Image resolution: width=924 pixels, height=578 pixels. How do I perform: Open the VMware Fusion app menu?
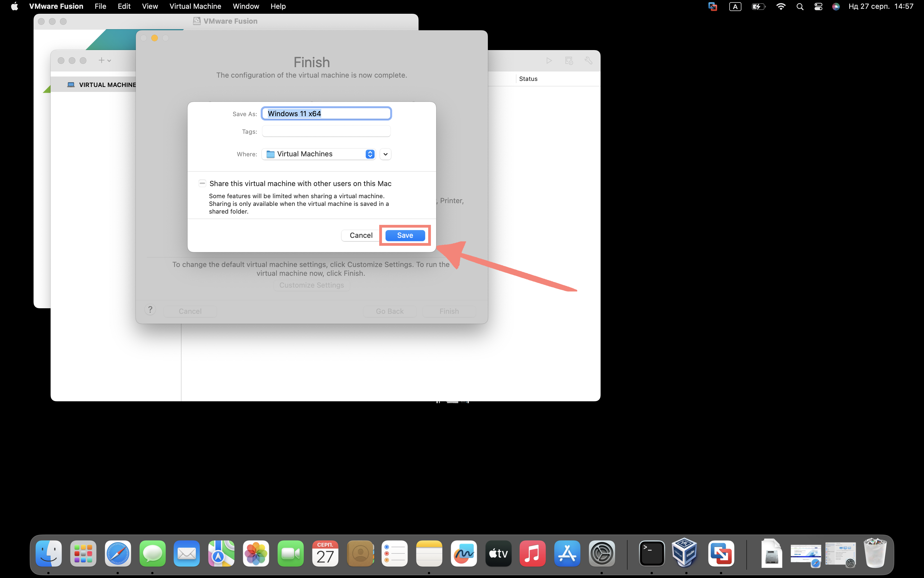[x=56, y=6]
